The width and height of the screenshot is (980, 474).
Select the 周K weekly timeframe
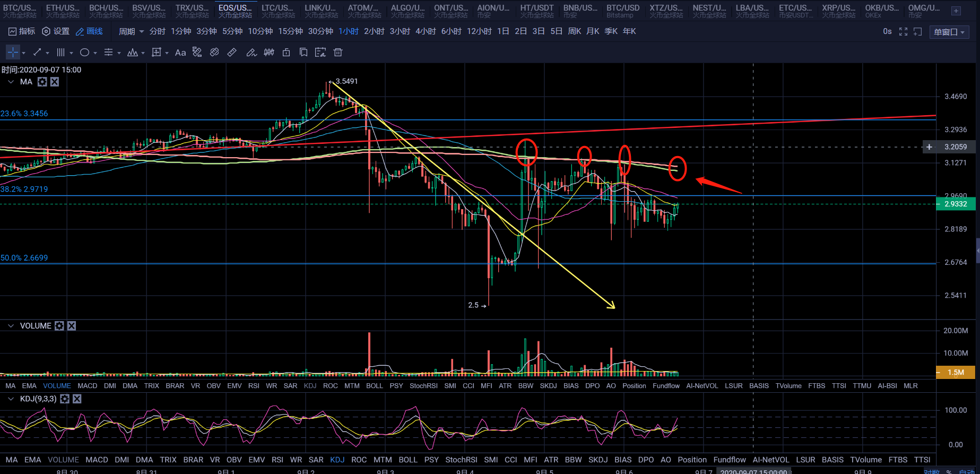click(x=575, y=31)
